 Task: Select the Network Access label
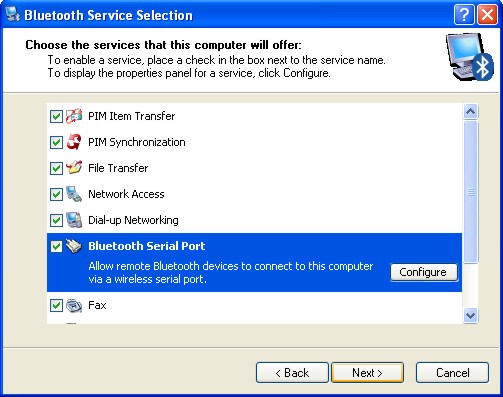pyautogui.click(x=126, y=194)
